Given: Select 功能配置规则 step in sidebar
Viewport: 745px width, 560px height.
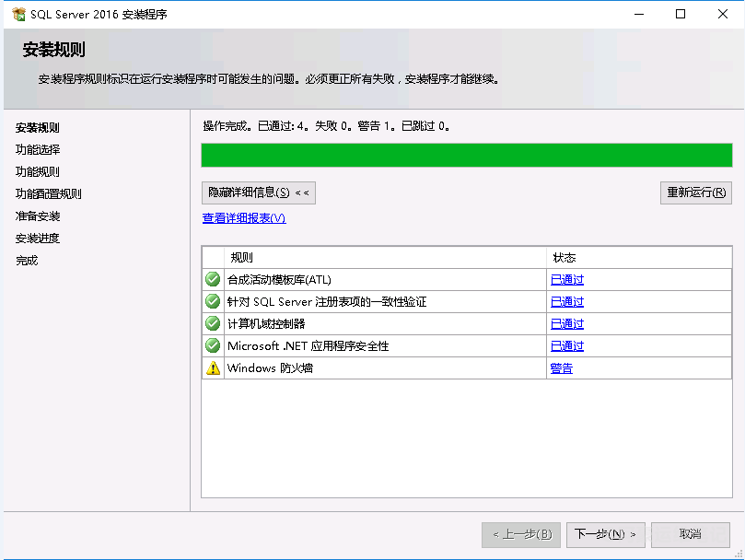Looking at the screenshot, I should pos(49,194).
